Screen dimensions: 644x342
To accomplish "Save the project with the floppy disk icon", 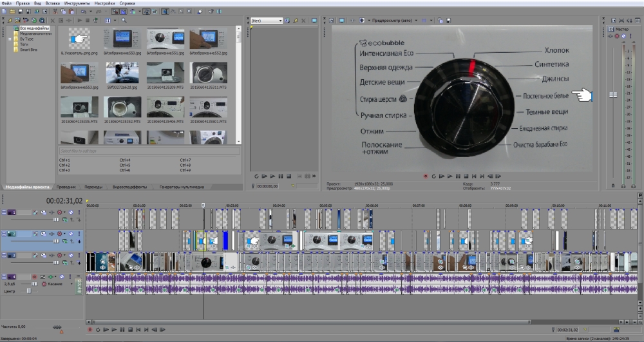I will (x=20, y=12).
